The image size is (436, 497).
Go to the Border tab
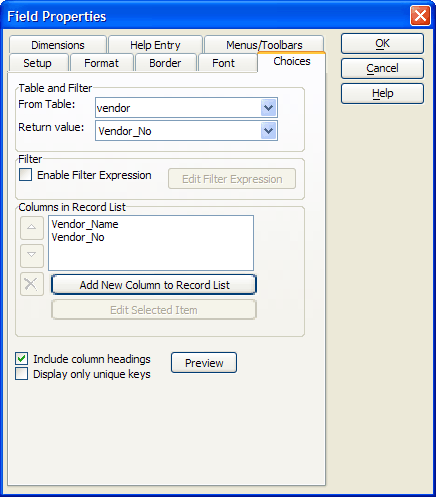coord(165,63)
